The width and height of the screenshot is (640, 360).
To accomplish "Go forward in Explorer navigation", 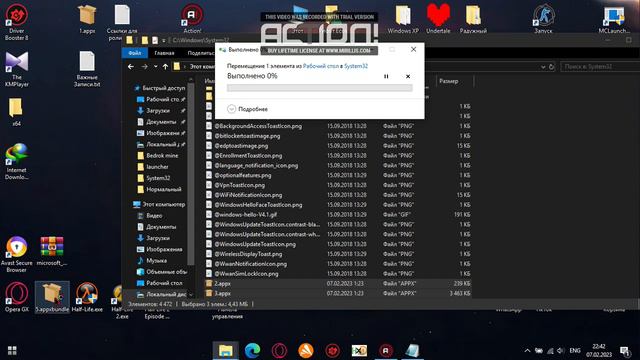I will click(x=144, y=67).
